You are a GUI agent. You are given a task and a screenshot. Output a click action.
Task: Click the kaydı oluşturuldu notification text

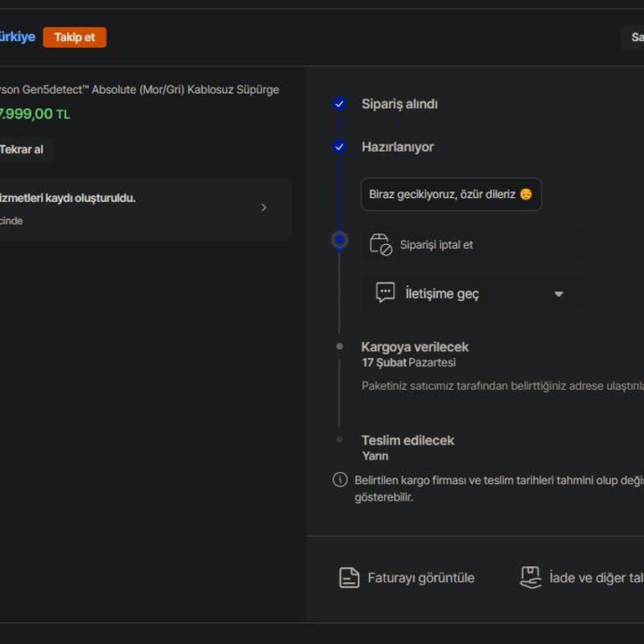pyautogui.click(x=68, y=198)
